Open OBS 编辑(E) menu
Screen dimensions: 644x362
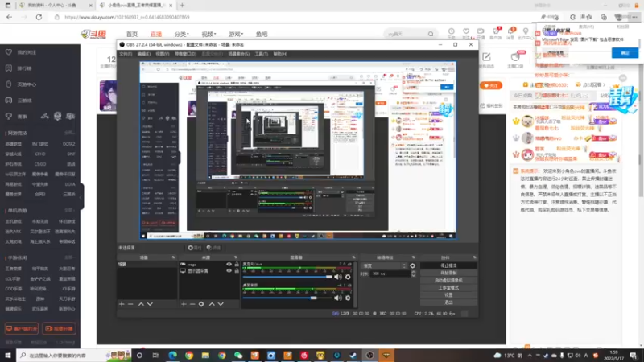point(144,54)
